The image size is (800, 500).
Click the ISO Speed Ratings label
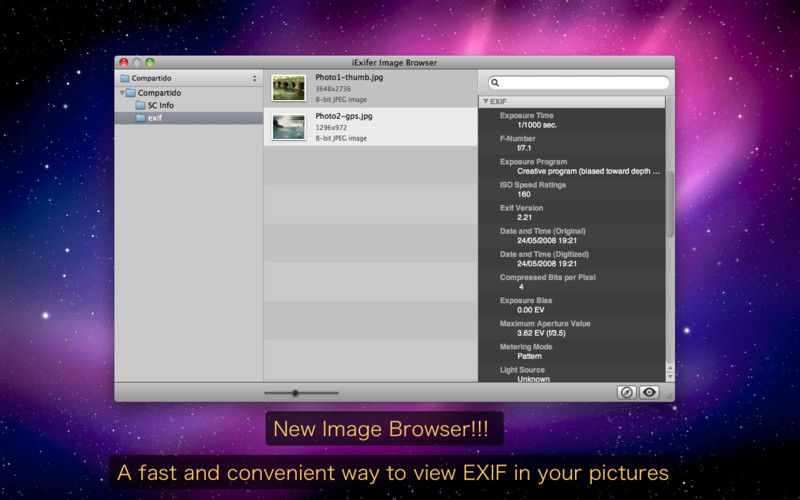(x=533, y=185)
